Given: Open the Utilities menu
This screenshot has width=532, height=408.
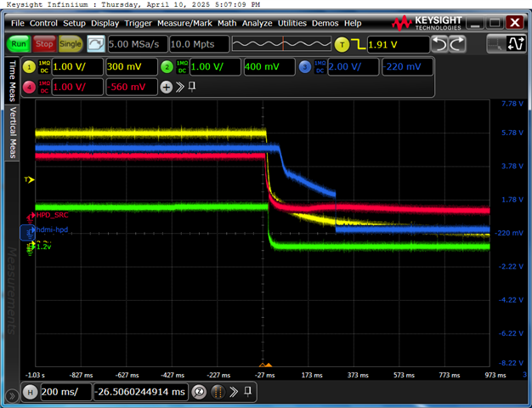Looking at the screenshot, I should [292, 23].
